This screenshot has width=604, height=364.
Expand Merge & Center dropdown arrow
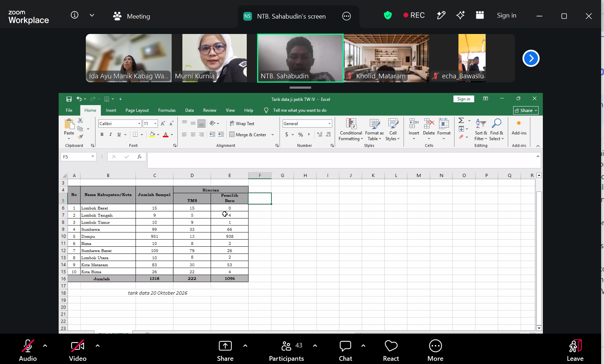272,135
